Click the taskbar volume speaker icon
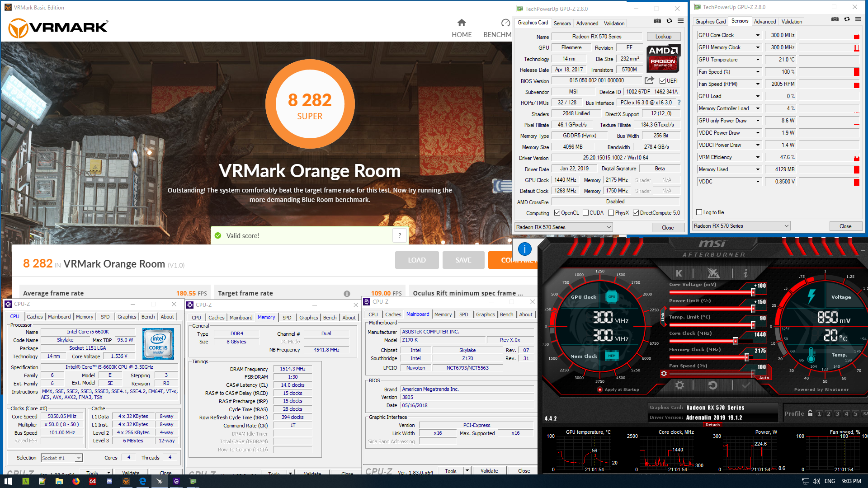 coord(816,481)
